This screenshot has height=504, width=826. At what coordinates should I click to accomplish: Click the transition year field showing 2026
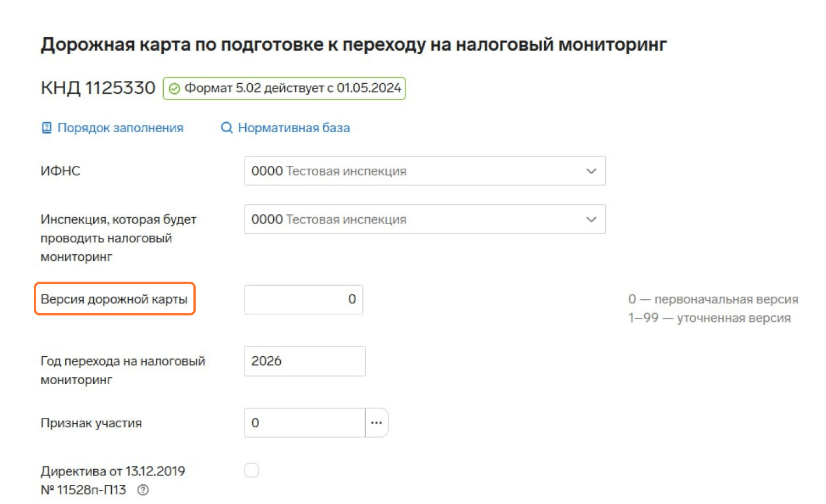pos(305,361)
